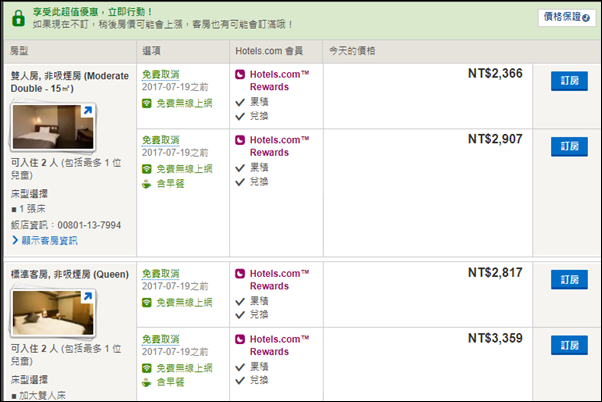The height and width of the screenshot is (402, 602).
Task: Open 免費取消 policy in the NT$2,817 row
Action: coord(160,273)
